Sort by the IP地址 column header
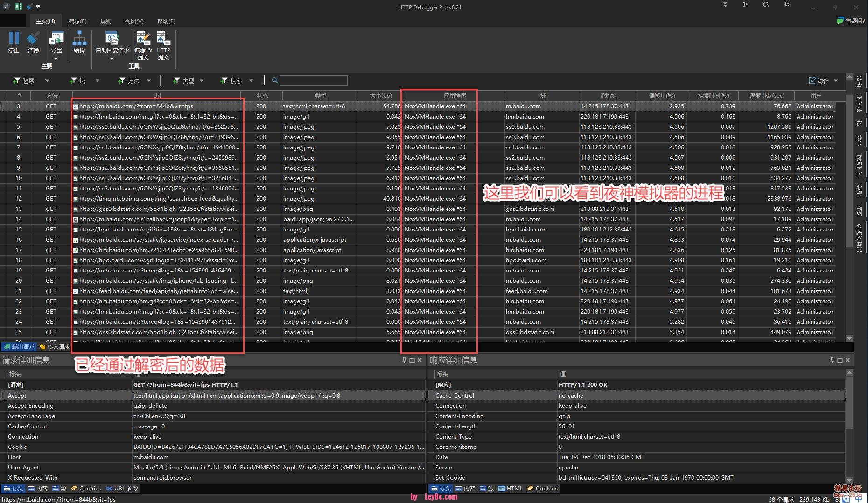Viewport: 868px width, 503px height. tap(608, 95)
